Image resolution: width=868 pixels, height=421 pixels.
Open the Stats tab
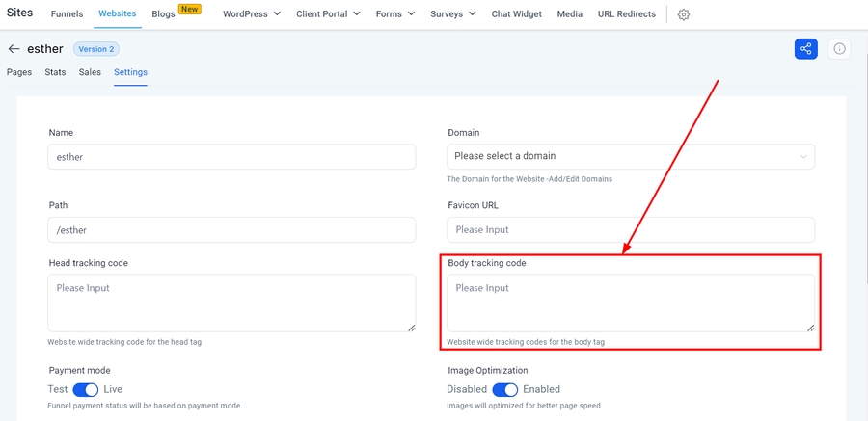pos(55,72)
